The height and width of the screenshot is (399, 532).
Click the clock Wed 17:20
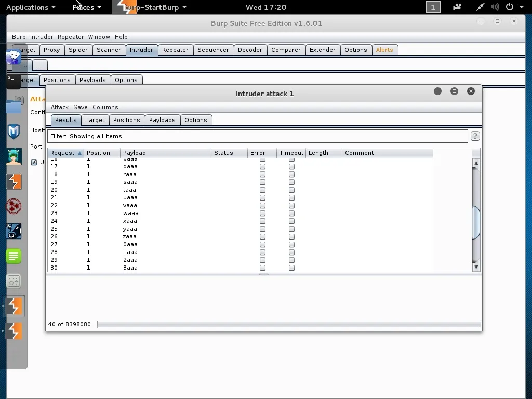pyautogui.click(x=266, y=7)
